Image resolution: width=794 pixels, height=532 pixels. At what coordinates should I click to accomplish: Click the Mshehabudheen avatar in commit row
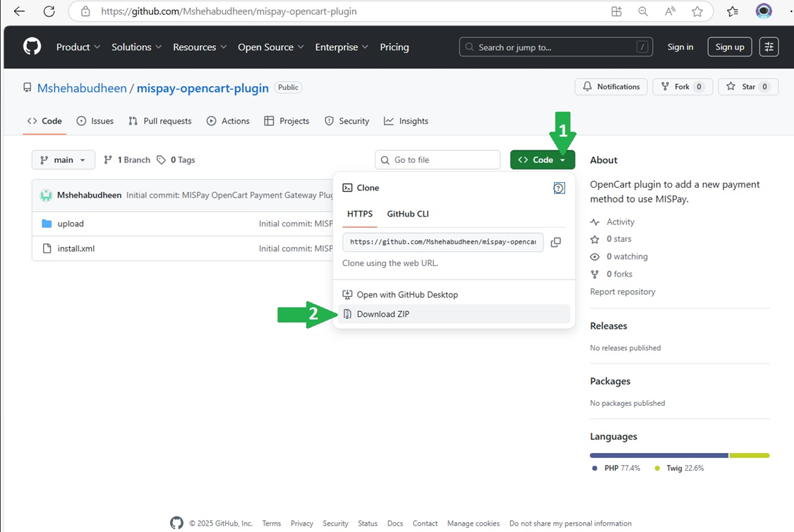tap(46, 195)
